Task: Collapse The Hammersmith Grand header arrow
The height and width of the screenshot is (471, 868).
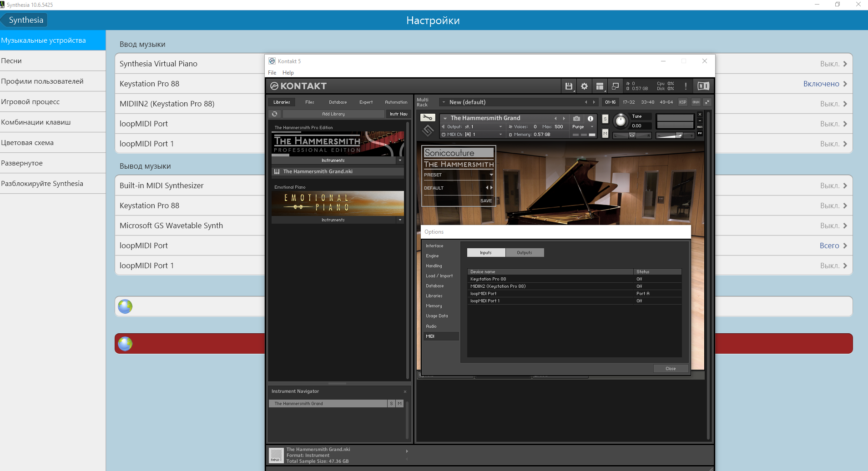Action: (x=445, y=118)
